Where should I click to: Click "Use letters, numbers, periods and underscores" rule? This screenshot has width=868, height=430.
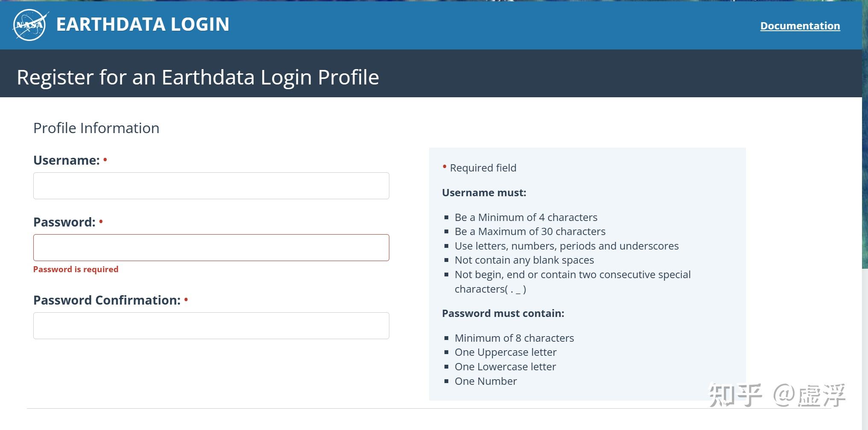coord(566,246)
